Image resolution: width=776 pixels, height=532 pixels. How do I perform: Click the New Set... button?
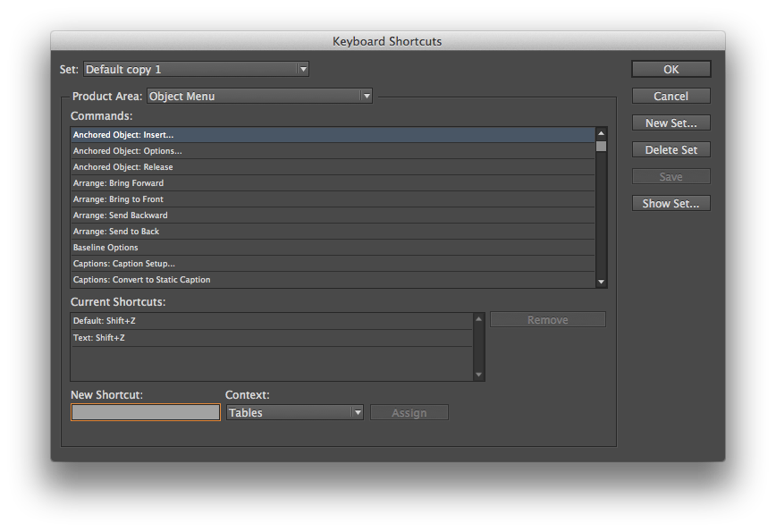[671, 122]
